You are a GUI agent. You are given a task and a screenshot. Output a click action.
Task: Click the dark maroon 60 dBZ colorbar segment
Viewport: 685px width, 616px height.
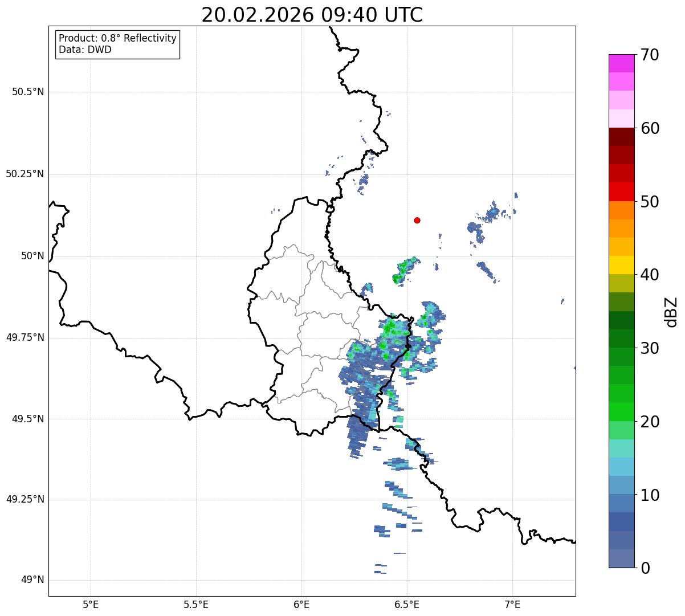pos(621,137)
